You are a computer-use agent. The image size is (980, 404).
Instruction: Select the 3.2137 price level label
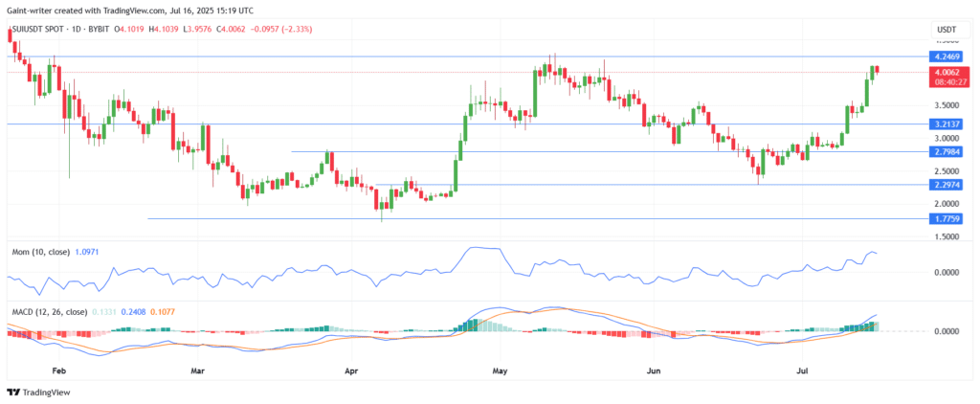pyautogui.click(x=944, y=124)
